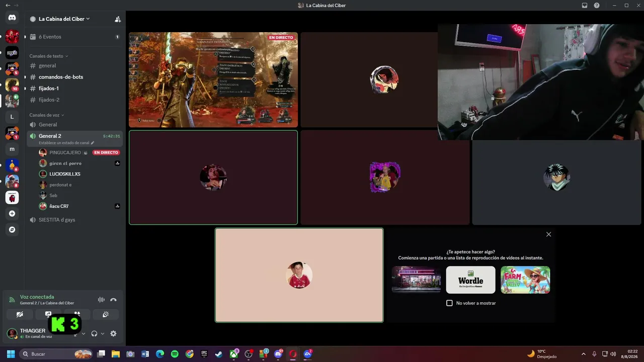Click the 'Voz conectada' status text
Viewport: 644px width, 362px height.
(x=37, y=297)
